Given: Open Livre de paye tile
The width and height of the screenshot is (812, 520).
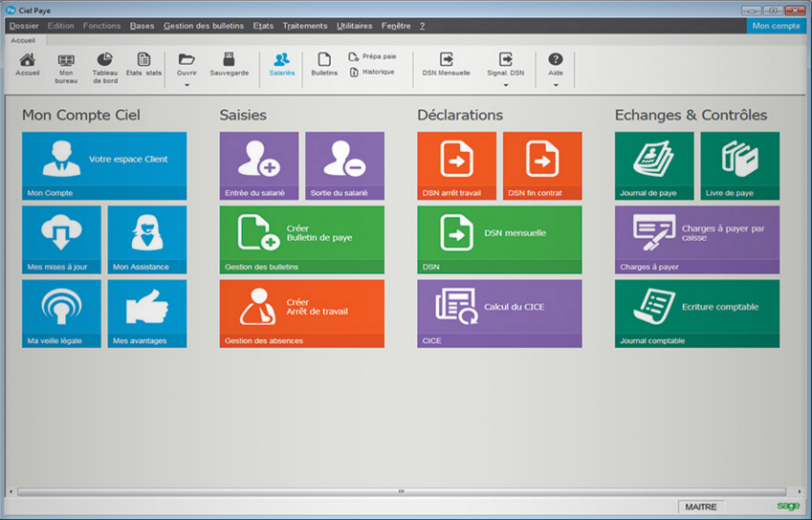Looking at the screenshot, I should click(740, 165).
